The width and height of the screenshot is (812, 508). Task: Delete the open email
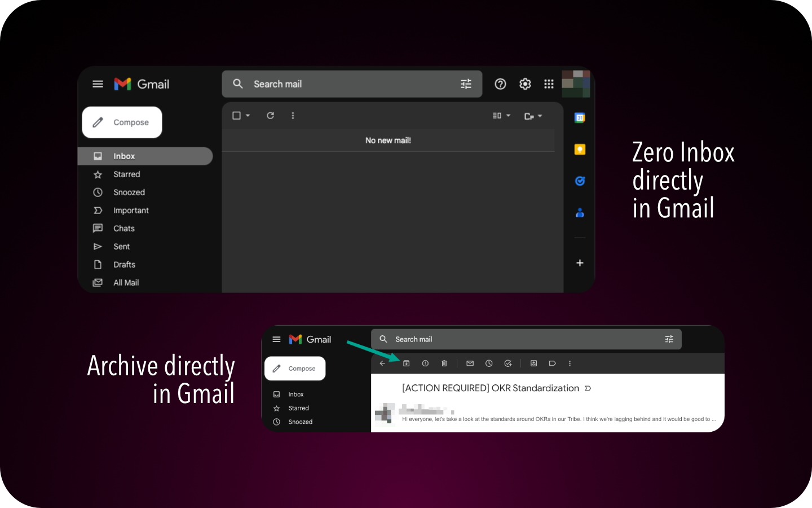point(444,364)
